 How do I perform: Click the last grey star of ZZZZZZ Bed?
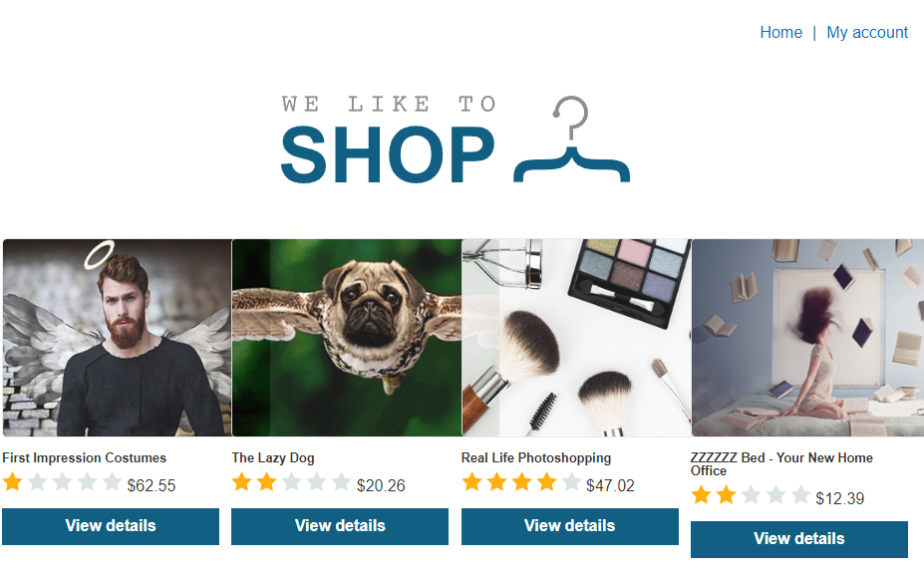point(800,494)
